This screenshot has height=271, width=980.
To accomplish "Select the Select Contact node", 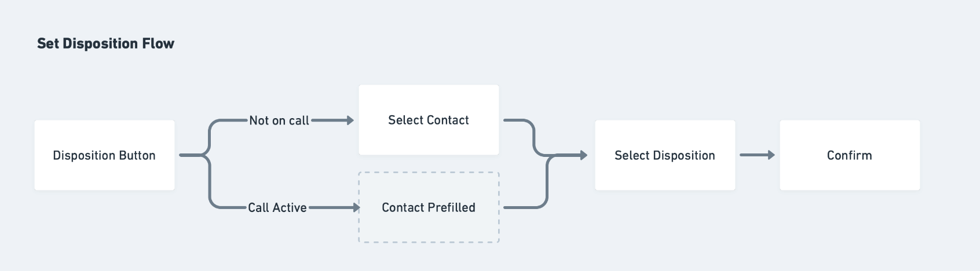I will [x=429, y=120].
